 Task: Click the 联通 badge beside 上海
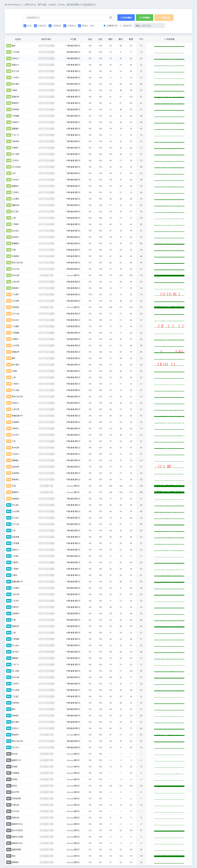coord(9,377)
